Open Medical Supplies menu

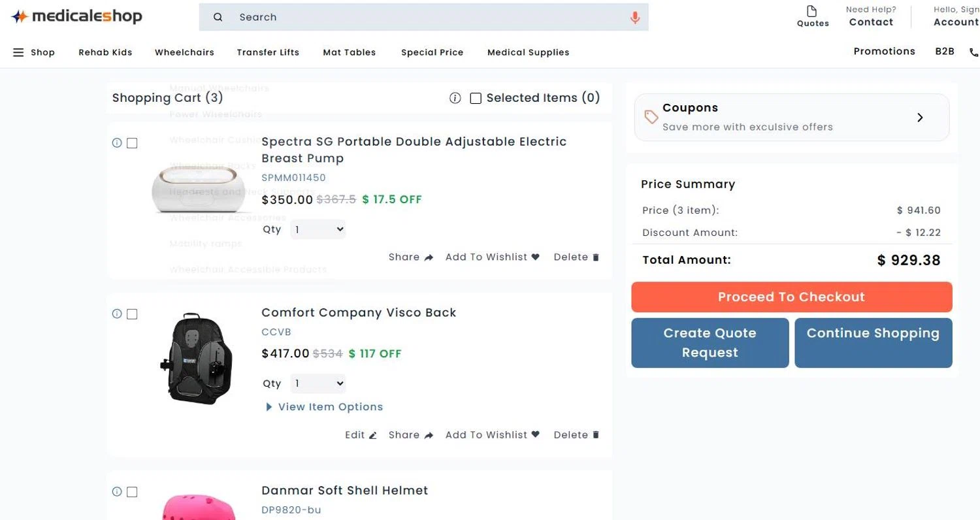tap(528, 52)
